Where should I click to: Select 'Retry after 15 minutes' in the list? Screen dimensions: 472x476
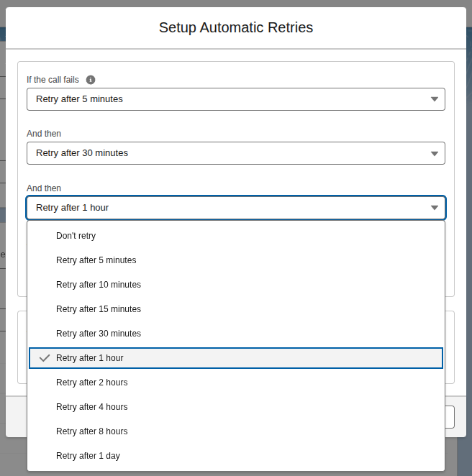(99, 309)
